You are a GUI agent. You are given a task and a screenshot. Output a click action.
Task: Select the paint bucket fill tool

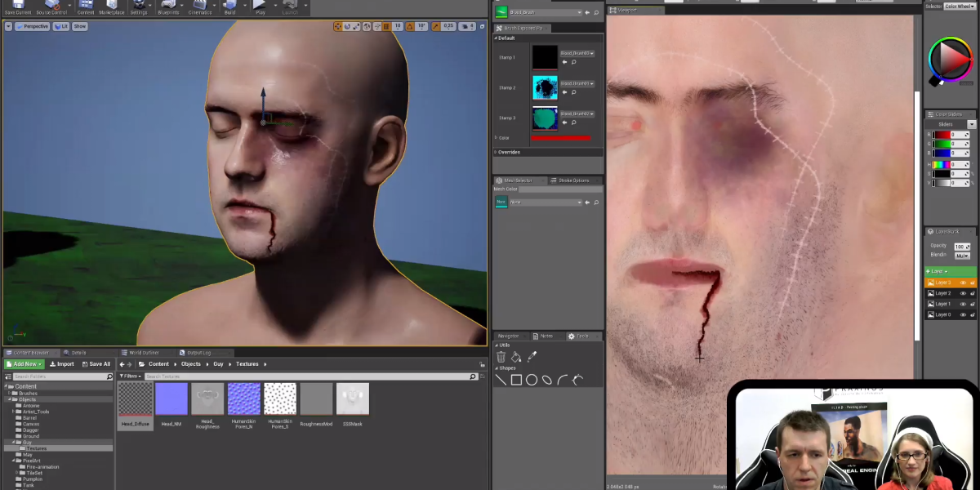click(x=516, y=357)
